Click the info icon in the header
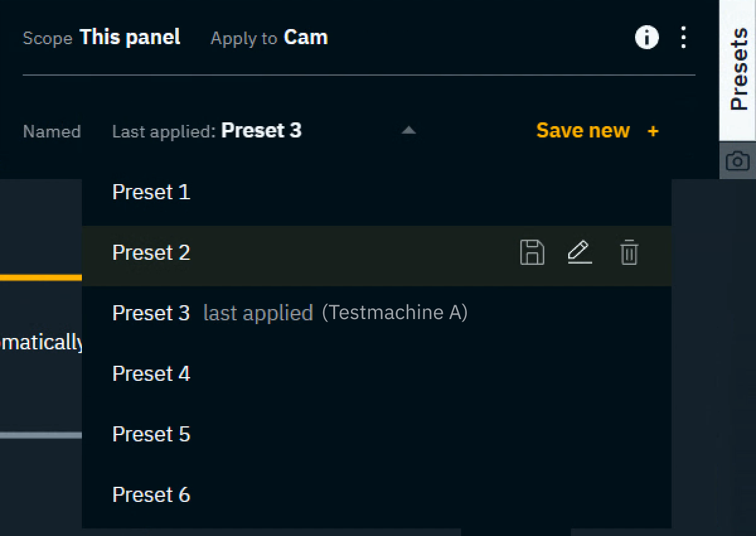Screen dimensions: 756x536 (x=646, y=38)
